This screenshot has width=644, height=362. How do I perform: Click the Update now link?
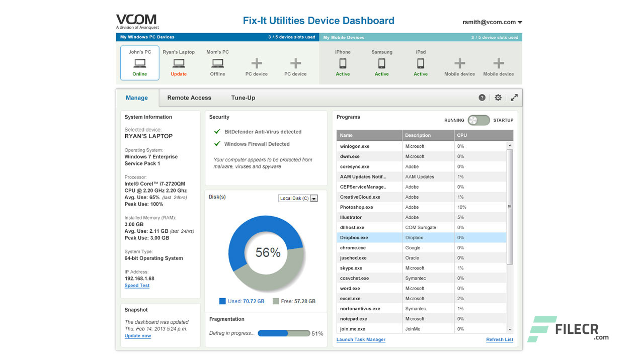coord(138,336)
